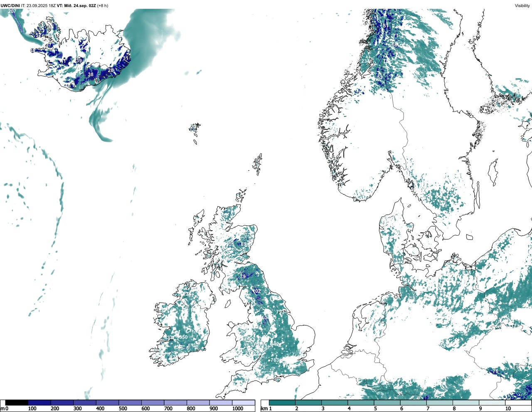Viewport: 532px width, 412px height.
Task: Select the valid time 'VT: Mið. 24.sep. 02Z'
Action: 76,5
